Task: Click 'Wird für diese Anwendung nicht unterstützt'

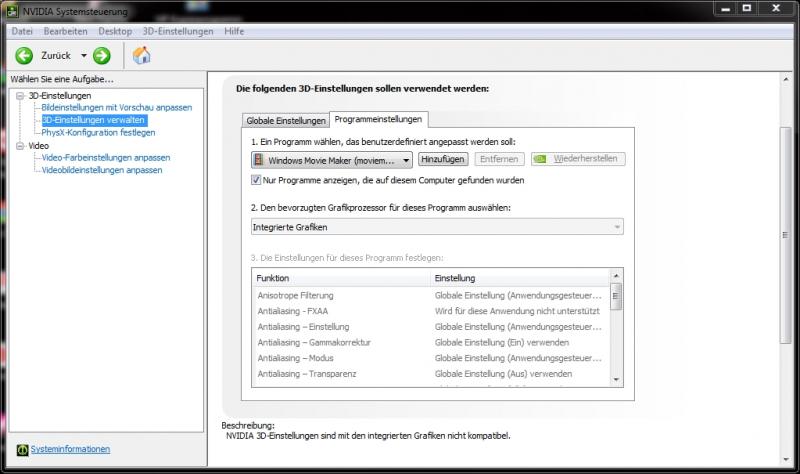Action: [517, 311]
